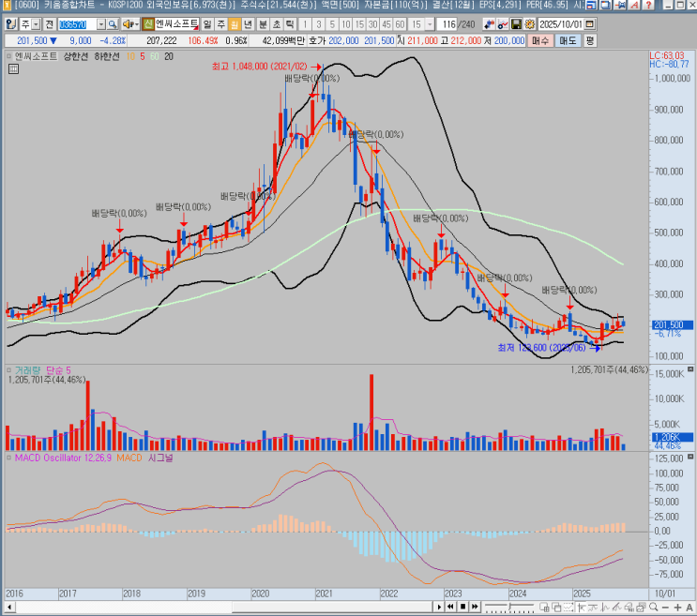Expand the minute interval 15 dropdown
This screenshot has height=616, width=697.
430,24
